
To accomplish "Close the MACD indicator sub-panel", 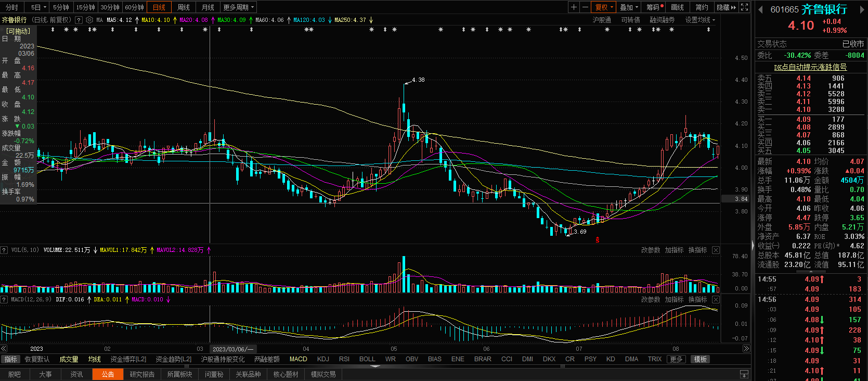I will (x=716, y=299).
